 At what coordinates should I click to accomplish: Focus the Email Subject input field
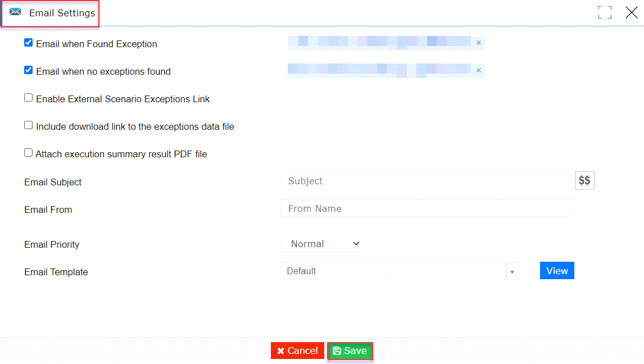425,181
